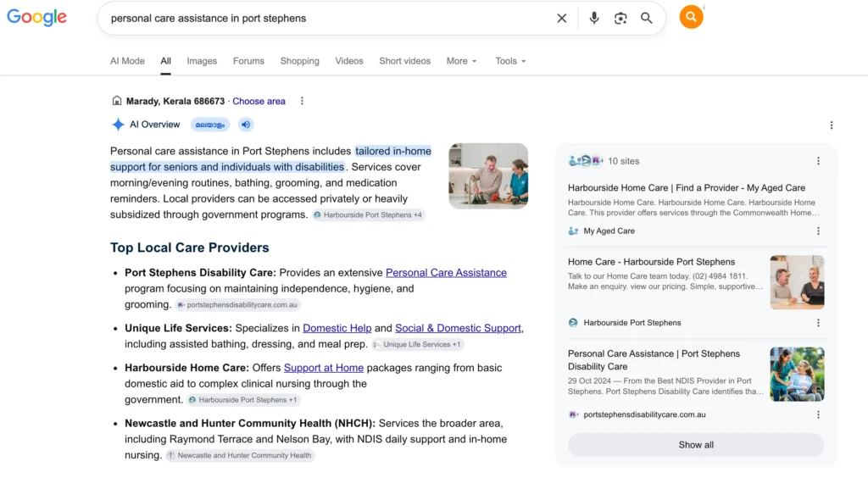
Task: Click the cooking couple image thumbnail
Action: tap(487, 176)
